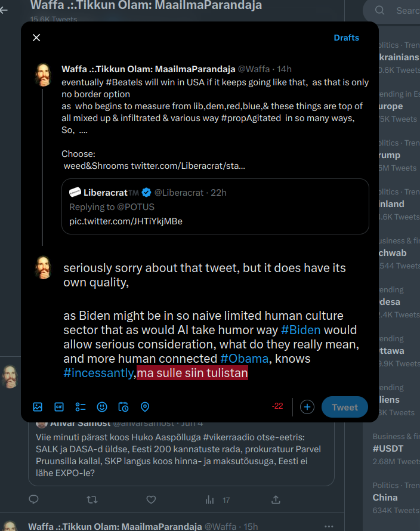This screenshot has width=420, height=531.
Task: Retweet the Anvar Samost post
Action: tap(92, 499)
